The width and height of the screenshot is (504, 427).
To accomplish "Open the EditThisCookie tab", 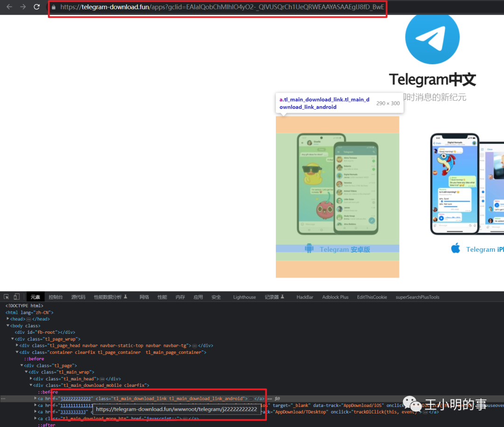I will (x=372, y=297).
